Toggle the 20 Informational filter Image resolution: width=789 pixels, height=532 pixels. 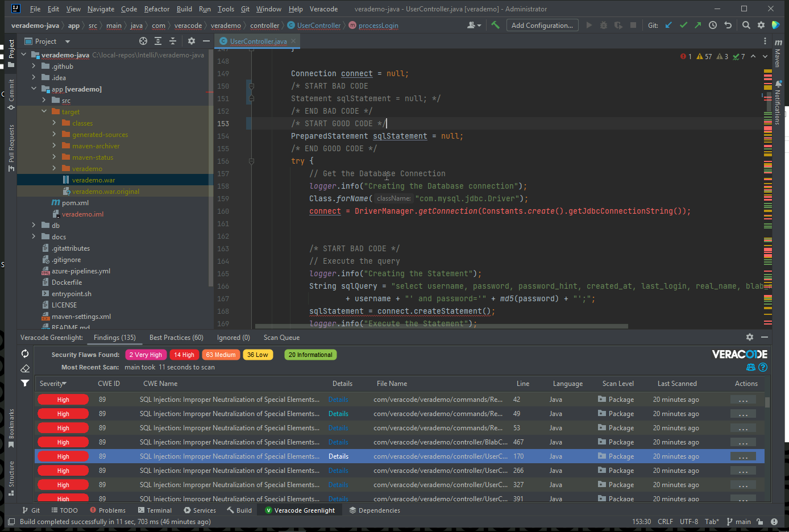point(310,355)
